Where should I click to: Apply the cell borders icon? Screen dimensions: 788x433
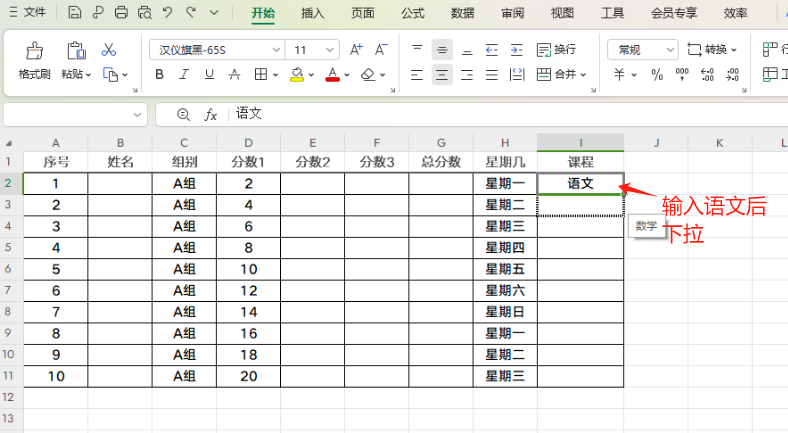261,75
